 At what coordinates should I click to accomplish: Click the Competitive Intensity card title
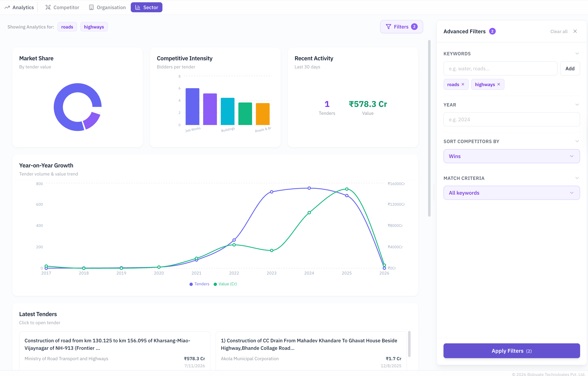click(184, 58)
